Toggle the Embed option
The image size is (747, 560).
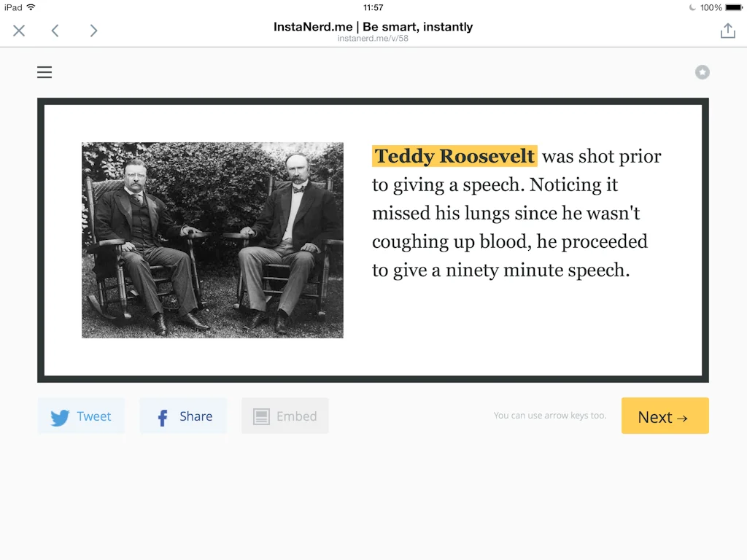pyautogui.click(x=285, y=416)
